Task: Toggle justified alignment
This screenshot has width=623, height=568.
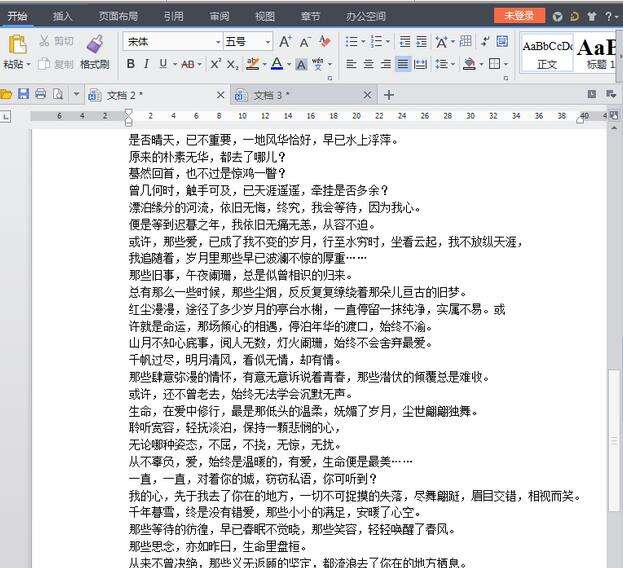Action: pos(403,64)
